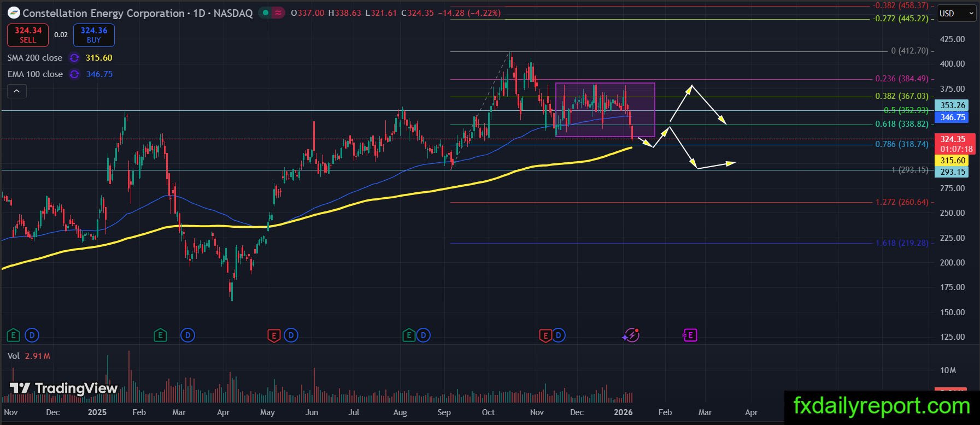
Task: Click the red 324.35 current price label
Action: pyautogui.click(x=956, y=144)
